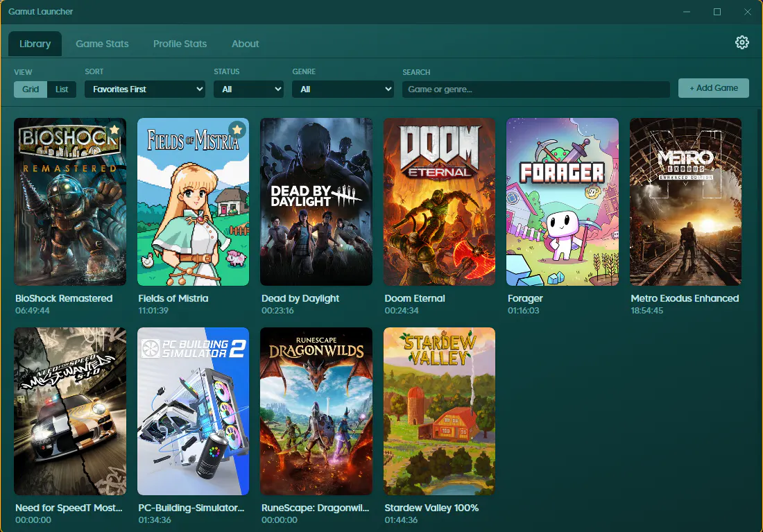The width and height of the screenshot is (763, 532).
Task: Click the Dead by Daylight title text
Action: 300,298
